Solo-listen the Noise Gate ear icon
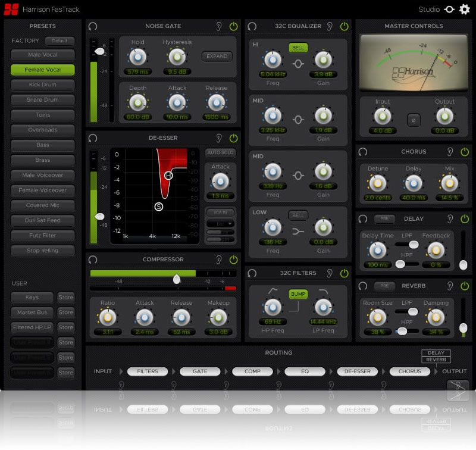This screenshot has height=450, width=476. [220, 26]
